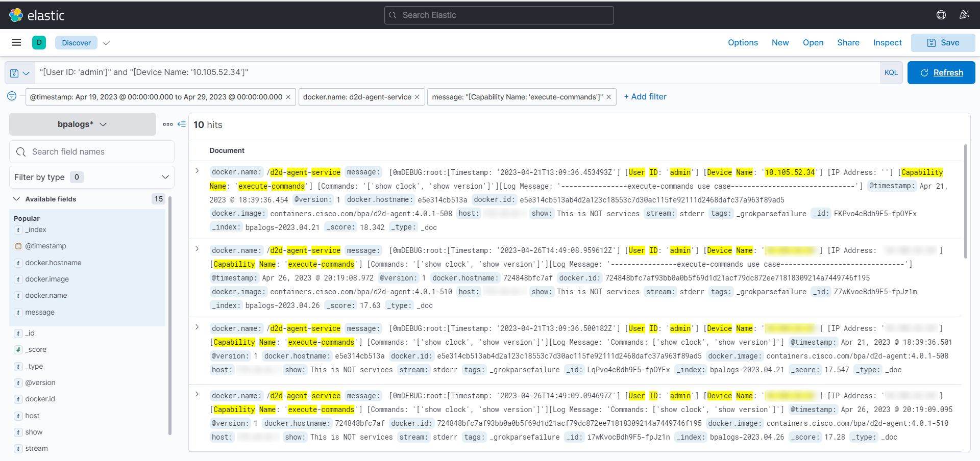The image size is (980, 461).
Task: Remove the docker.name filter pill
Action: point(417,97)
